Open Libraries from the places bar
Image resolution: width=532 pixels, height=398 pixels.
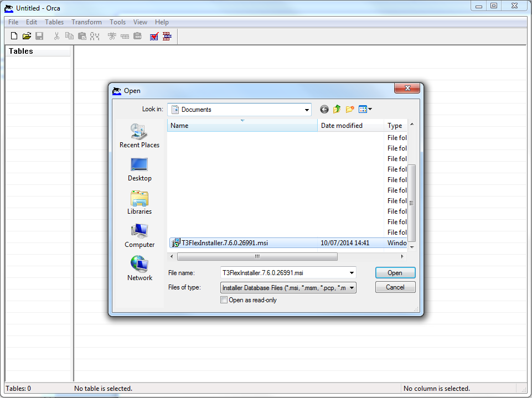[x=139, y=203]
